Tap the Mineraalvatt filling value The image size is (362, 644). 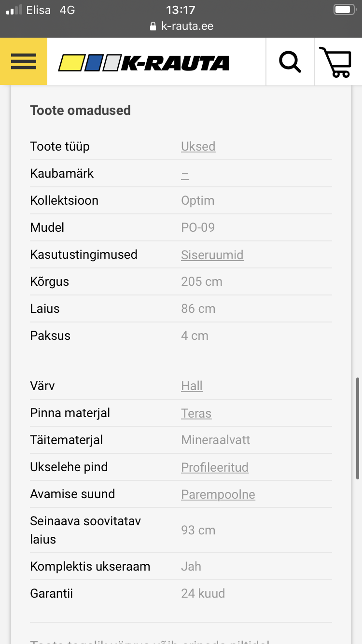[215, 440]
